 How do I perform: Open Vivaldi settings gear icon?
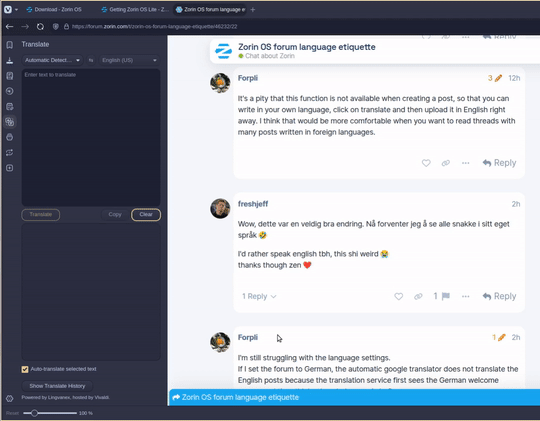click(9, 398)
